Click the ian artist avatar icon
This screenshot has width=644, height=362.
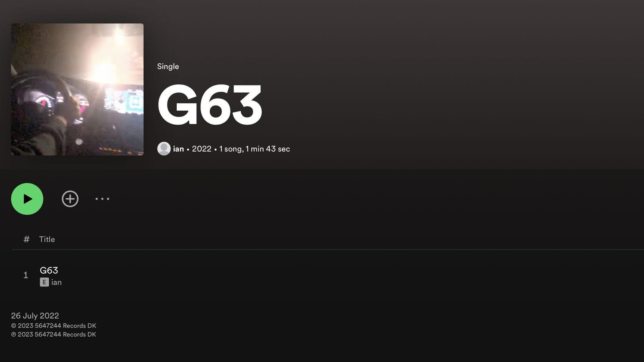pyautogui.click(x=164, y=148)
